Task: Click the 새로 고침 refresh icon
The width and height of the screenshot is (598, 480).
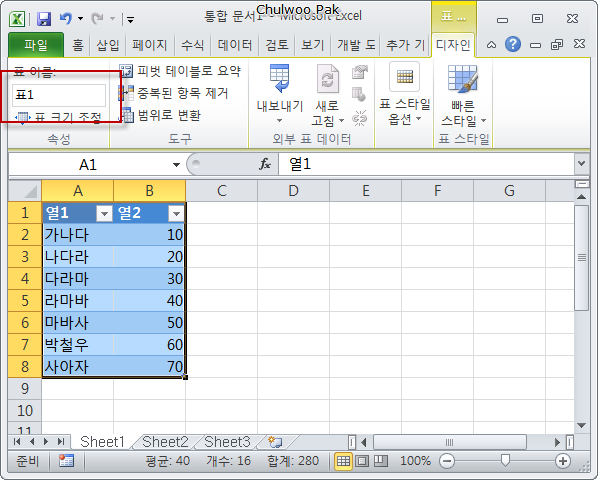Action: (328, 79)
